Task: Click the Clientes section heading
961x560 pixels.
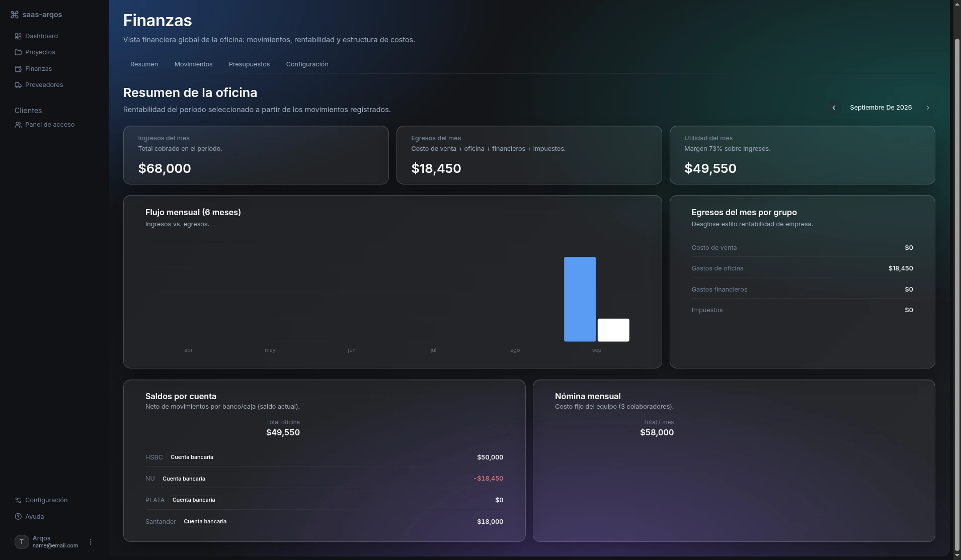Action: click(28, 111)
